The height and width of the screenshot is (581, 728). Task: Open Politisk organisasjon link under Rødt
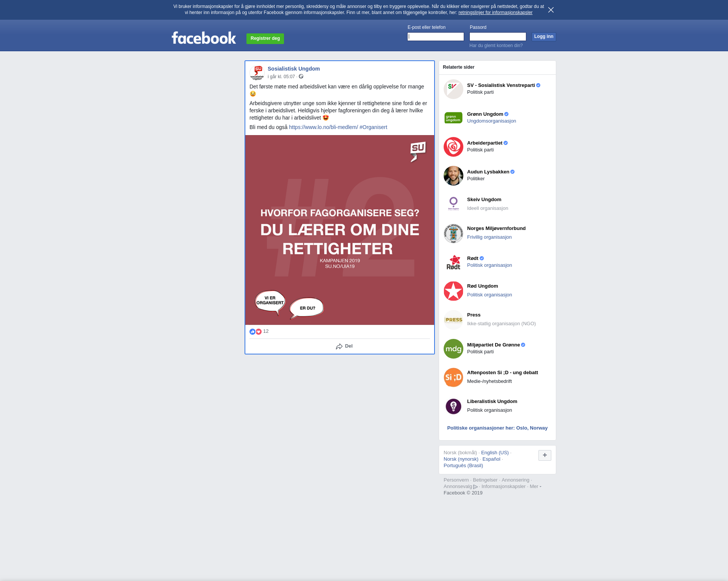click(x=490, y=265)
